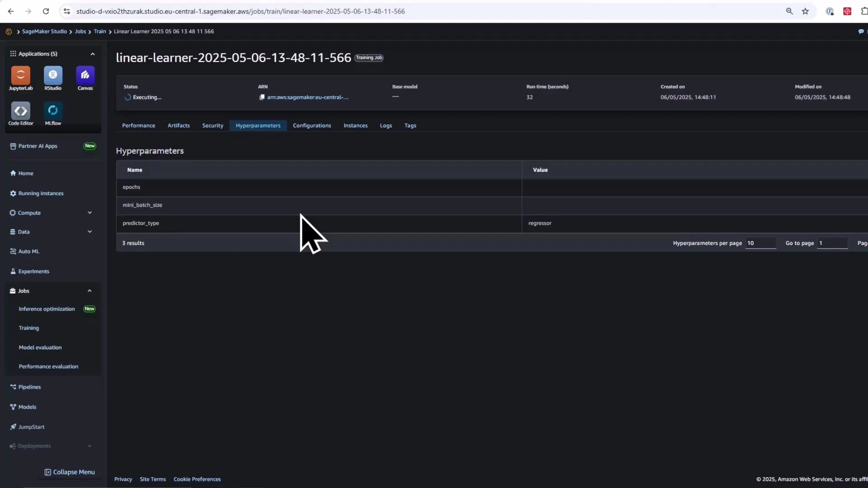Copy the training job ARN
The image size is (868, 488).
pos(262,97)
